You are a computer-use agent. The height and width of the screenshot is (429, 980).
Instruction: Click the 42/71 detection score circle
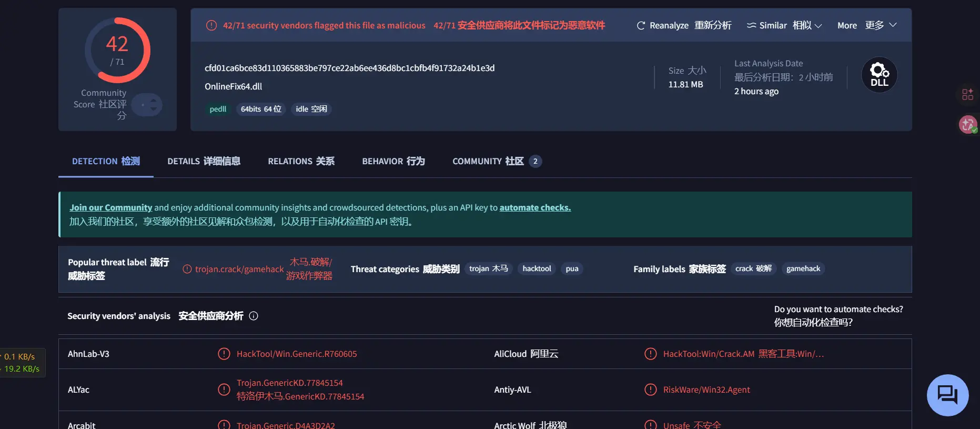pyautogui.click(x=117, y=50)
